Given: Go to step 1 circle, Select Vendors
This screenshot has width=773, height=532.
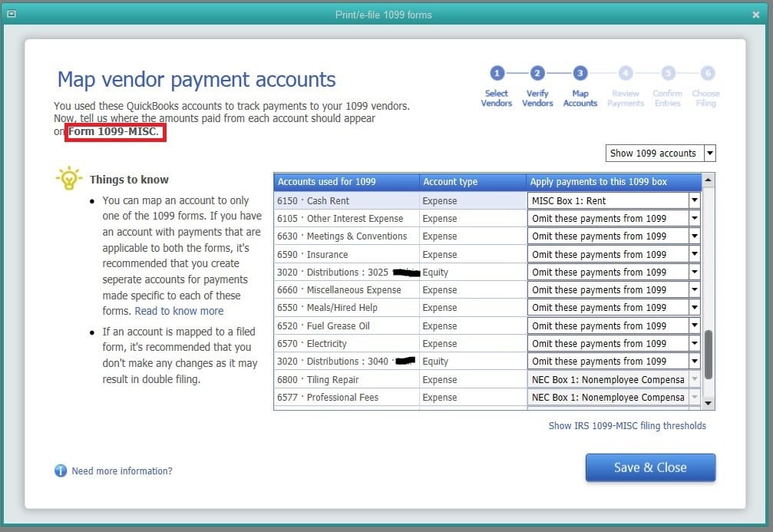Looking at the screenshot, I should [497, 74].
